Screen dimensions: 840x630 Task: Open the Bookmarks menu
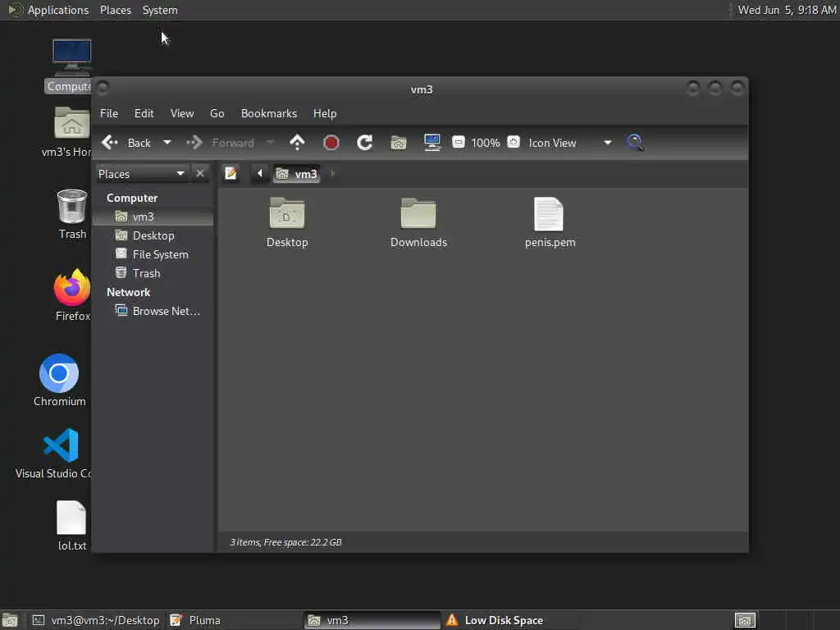point(269,113)
